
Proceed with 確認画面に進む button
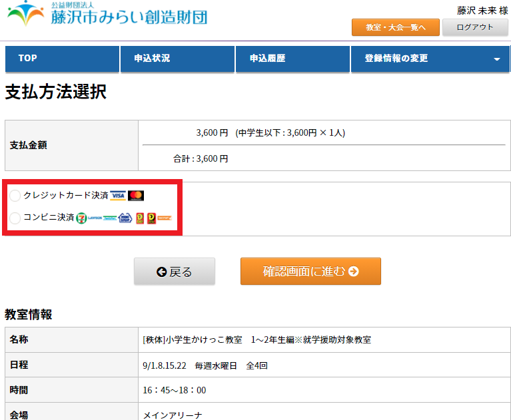[x=310, y=272]
